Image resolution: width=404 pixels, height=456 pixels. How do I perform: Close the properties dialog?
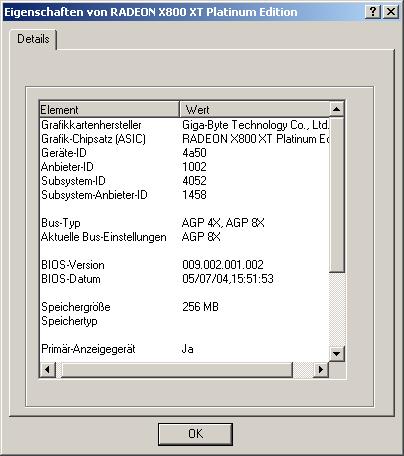(x=391, y=12)
